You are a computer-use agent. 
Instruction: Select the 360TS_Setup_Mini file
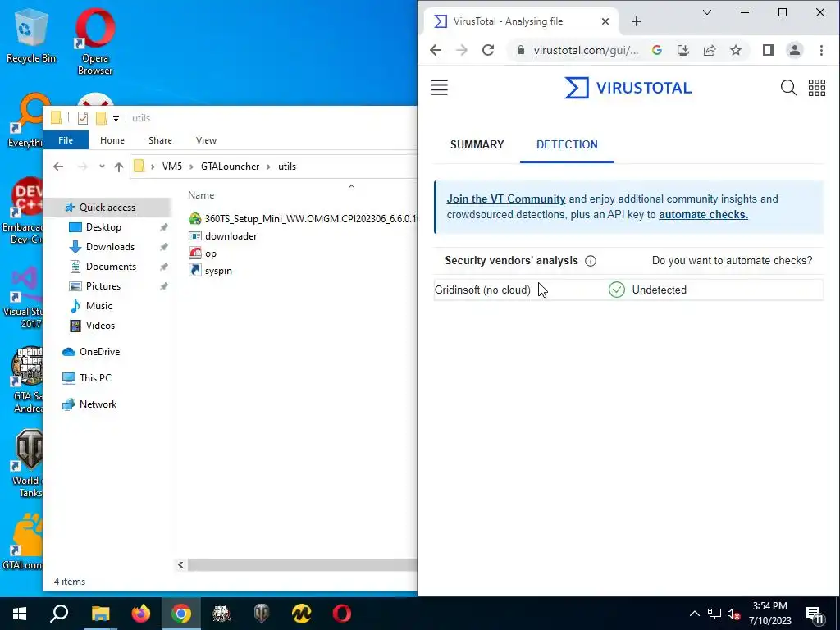(x=302, y=218)
